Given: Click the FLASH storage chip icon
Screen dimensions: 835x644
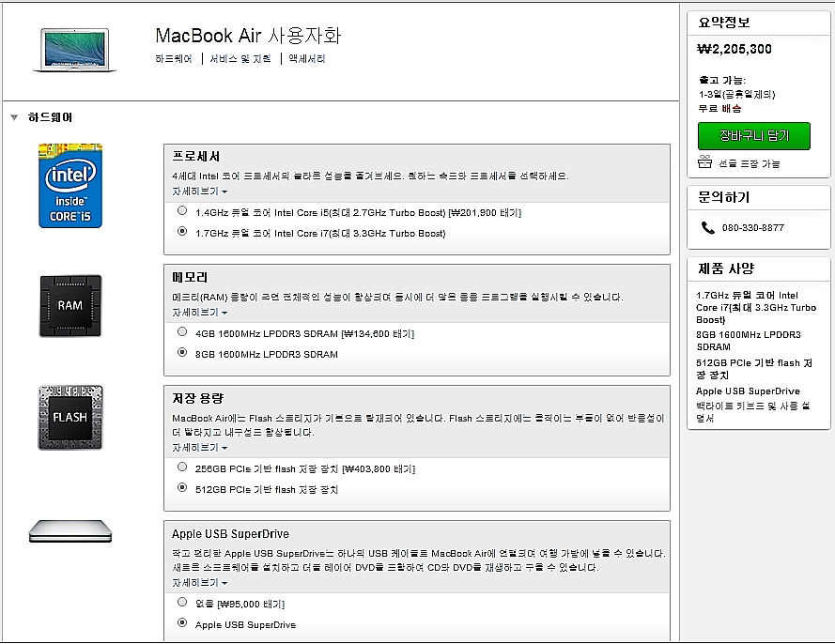Looking at the screenshot, I should tap(70, 417).
